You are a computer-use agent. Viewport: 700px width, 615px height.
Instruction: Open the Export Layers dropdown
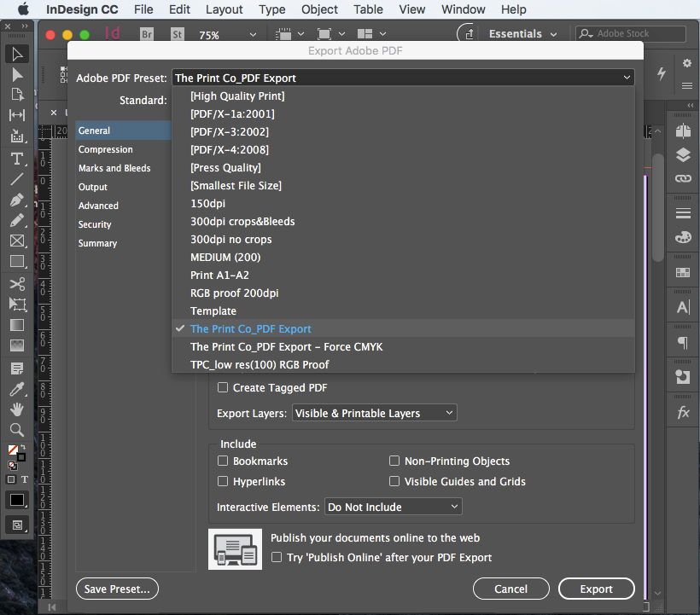[374, 412]
